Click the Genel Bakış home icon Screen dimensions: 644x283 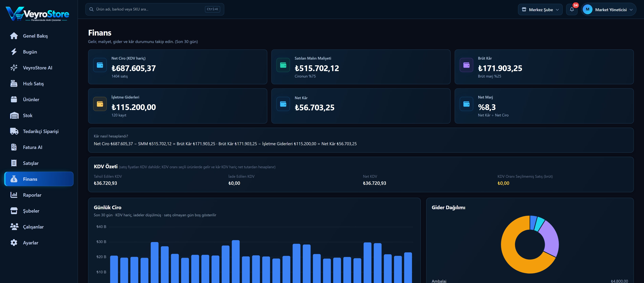tap(14, 36)
